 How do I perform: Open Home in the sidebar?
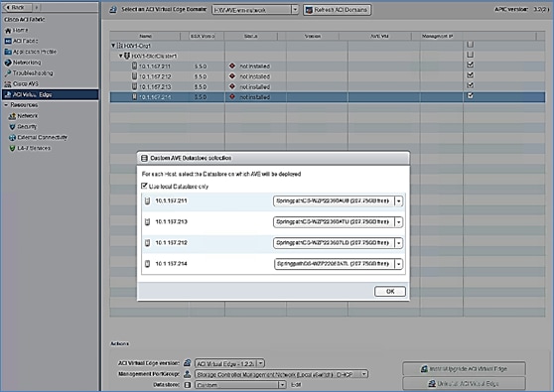click(x=20, y=31)
